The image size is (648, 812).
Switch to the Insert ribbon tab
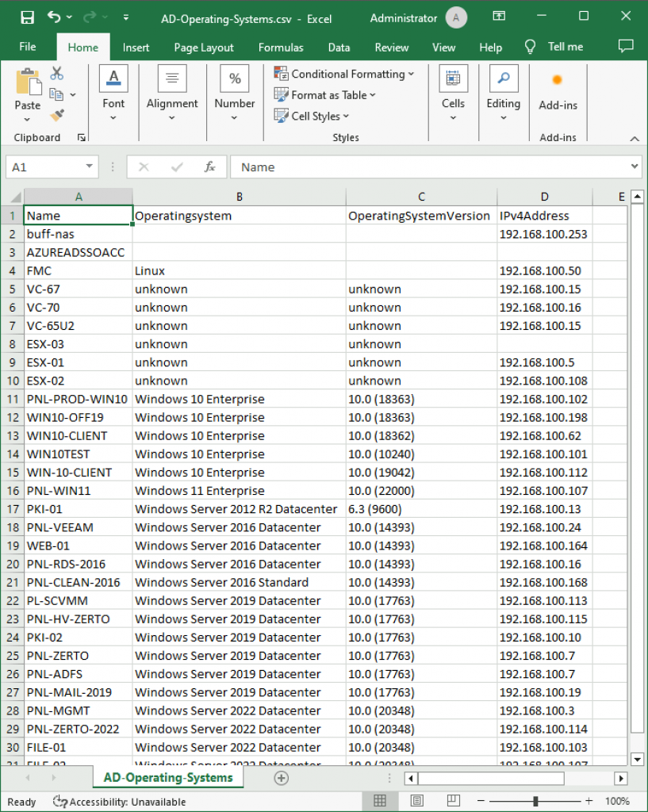click(x=136, y=48)
